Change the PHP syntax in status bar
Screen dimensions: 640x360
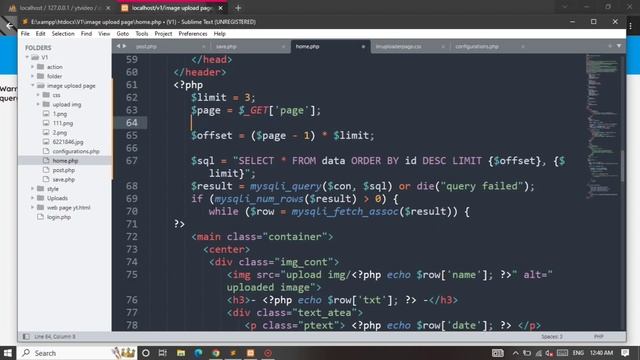[598, 337]
